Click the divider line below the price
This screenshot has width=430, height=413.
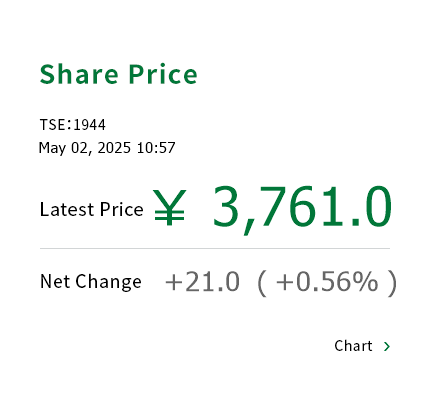(215, 248)
